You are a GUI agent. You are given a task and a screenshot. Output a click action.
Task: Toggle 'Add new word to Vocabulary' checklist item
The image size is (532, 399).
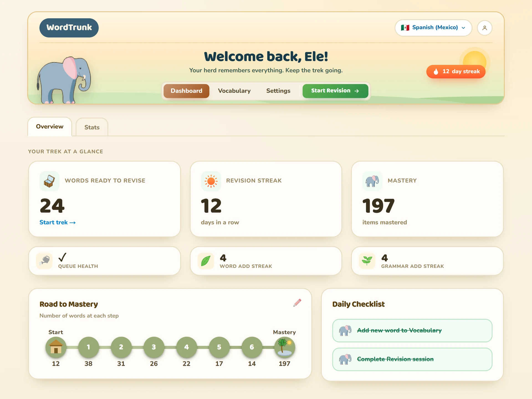tap(412, 331)
